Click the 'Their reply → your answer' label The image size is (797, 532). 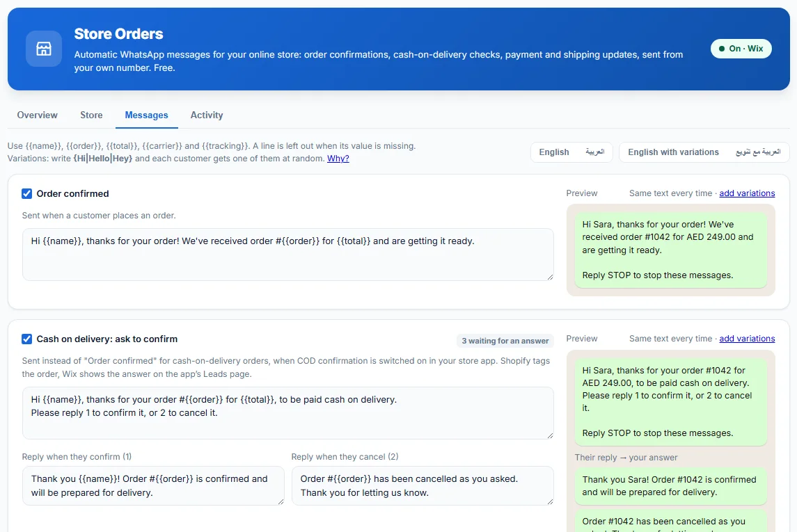point(626,458)
